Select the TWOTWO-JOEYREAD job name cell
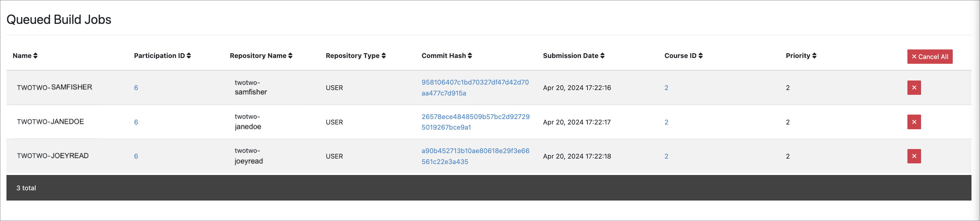Viewport: 980px width, 221px height. click(x=53, y=156)
